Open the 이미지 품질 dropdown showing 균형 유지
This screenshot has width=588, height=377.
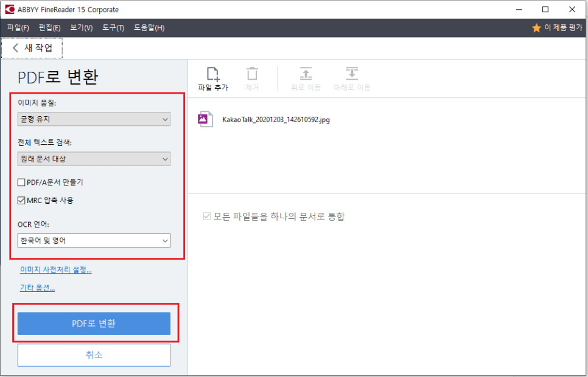tap(94, 119)
